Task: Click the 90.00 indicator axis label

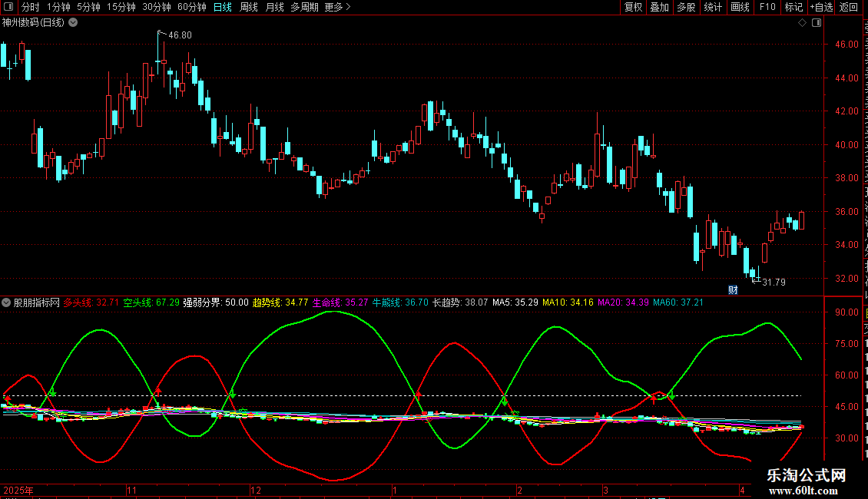Action: pos(847,312)
